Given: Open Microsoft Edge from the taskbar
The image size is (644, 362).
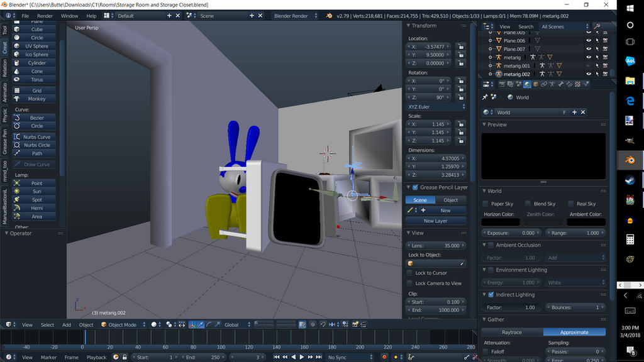Looking at the screenshot, I should (x=630, y=101).
